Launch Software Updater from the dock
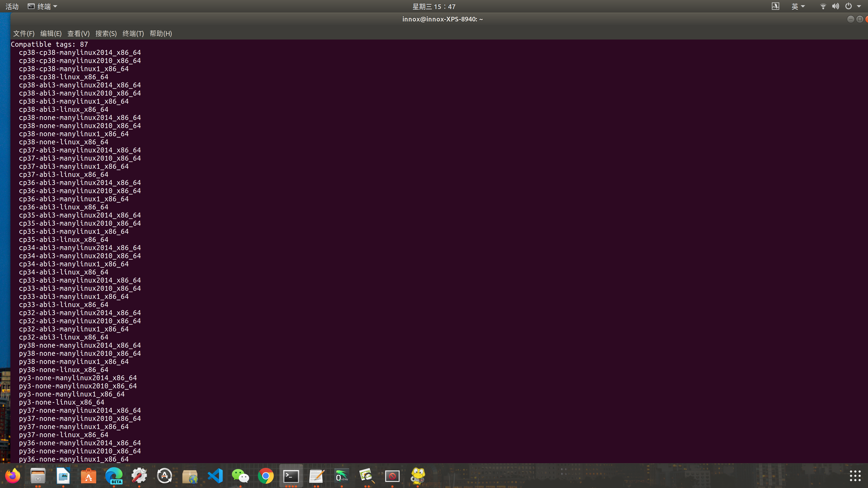Image resolution: width=868 pixels, height=488 pixels. click(164, 476)
